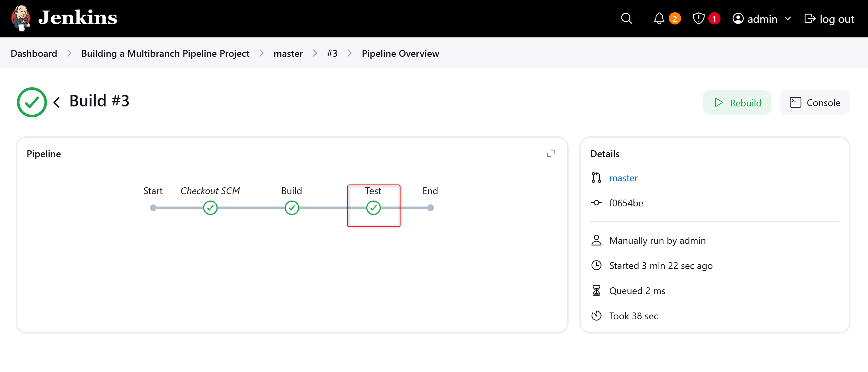Expand the Pipeline graph to fullscreen
The image size is (868, 372).
pyautogui.click(x=551, y=153)
